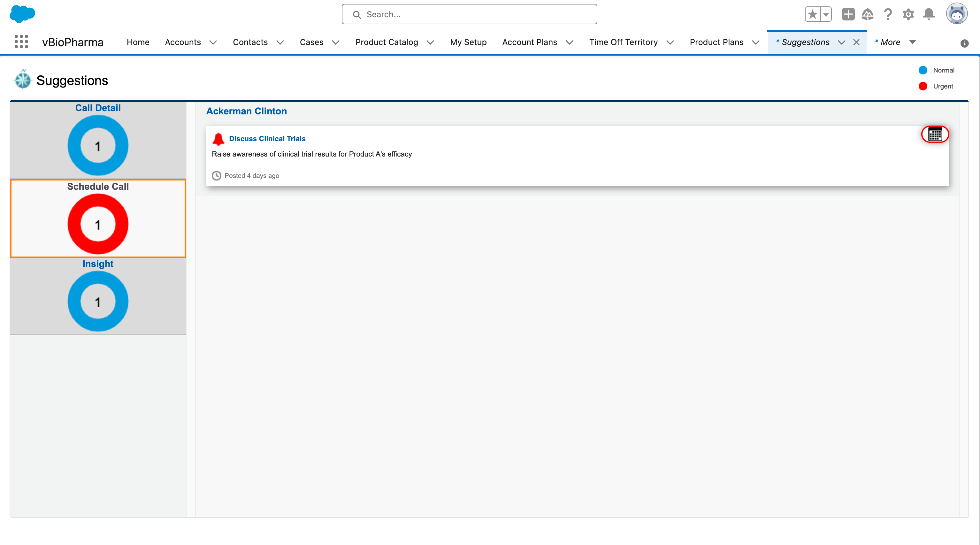Click the Global Actions plus icon
Screen dimensions: 980x545
848,14
